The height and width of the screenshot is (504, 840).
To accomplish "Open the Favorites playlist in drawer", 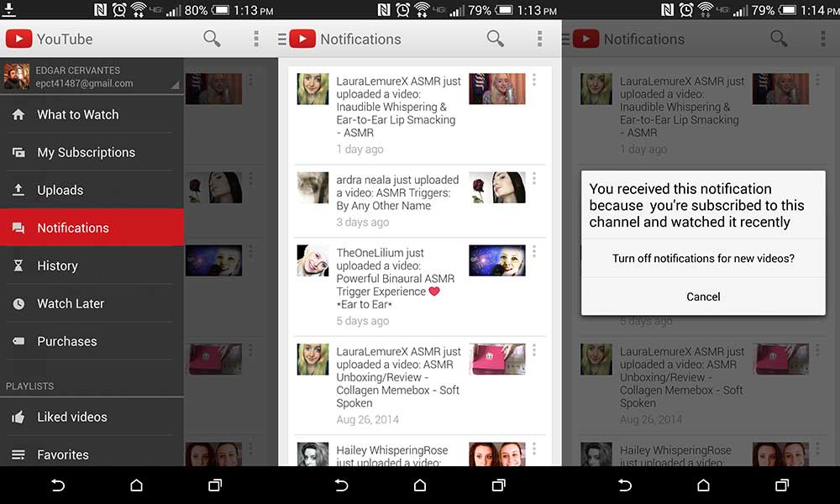I will tap(63, 454).
